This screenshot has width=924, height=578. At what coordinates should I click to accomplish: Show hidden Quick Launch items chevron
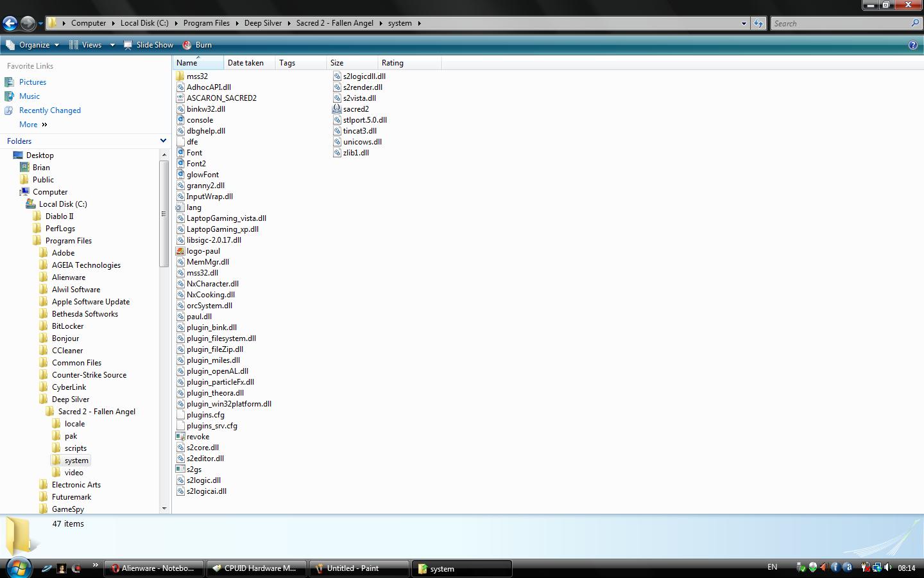95,565
